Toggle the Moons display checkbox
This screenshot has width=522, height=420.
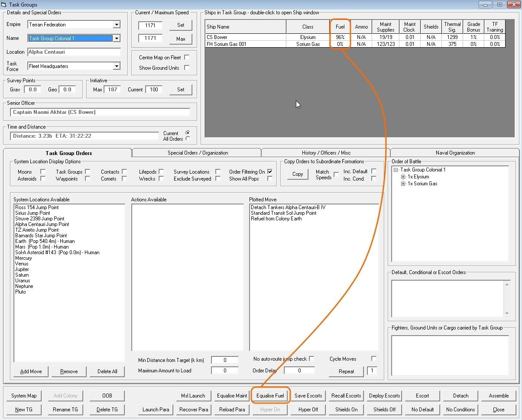43,171
